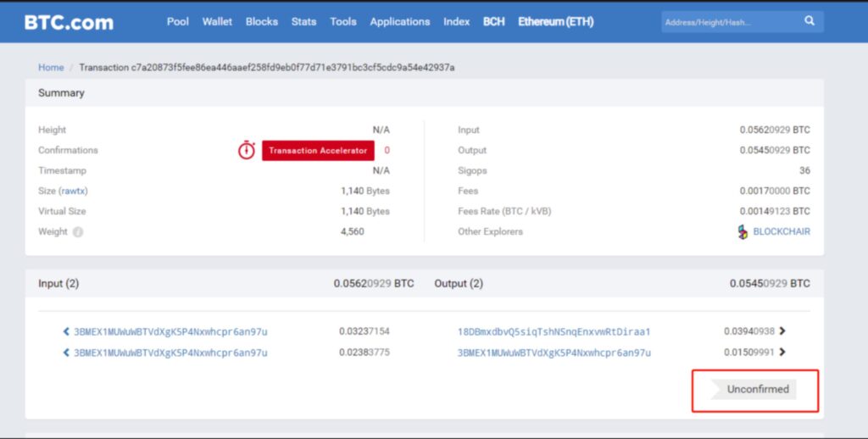
Task: Click the input amount 0.03237154
Action: tap(364, 331)
